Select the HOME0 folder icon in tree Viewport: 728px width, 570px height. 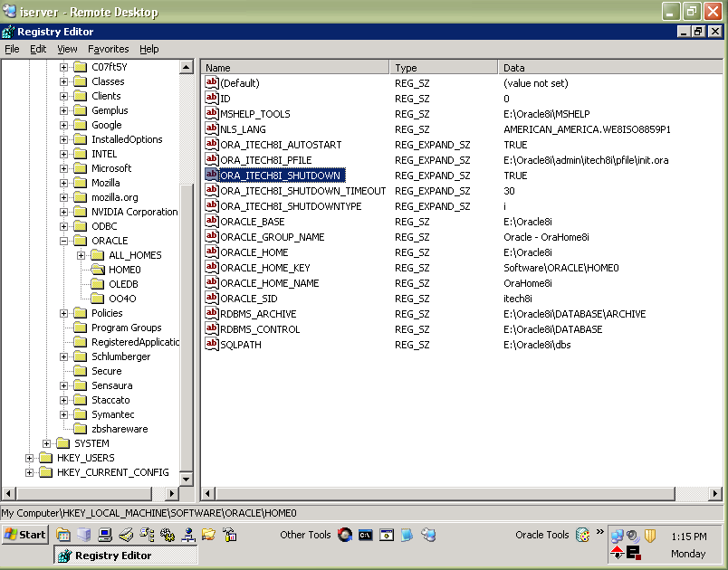[98, 270]
